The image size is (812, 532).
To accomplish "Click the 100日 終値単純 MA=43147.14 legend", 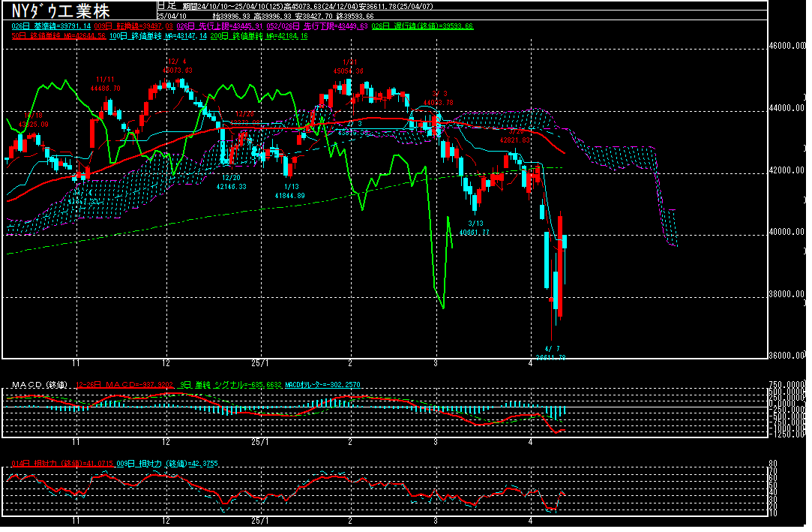I will pyautogui.click(x=158, y=36).
